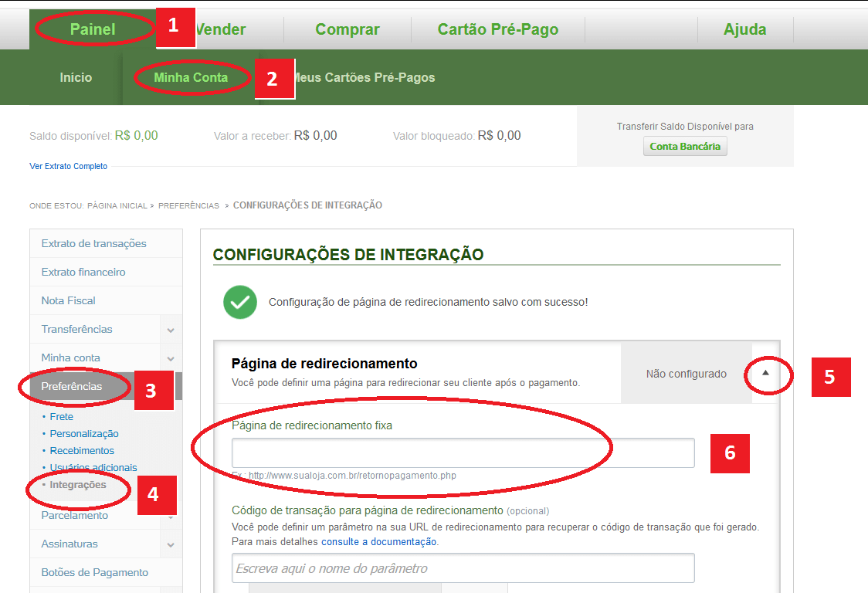Open the Recebimentos preference link
Image resolution: width=868 pixels, height=593 pixels.
coord(82,451)
